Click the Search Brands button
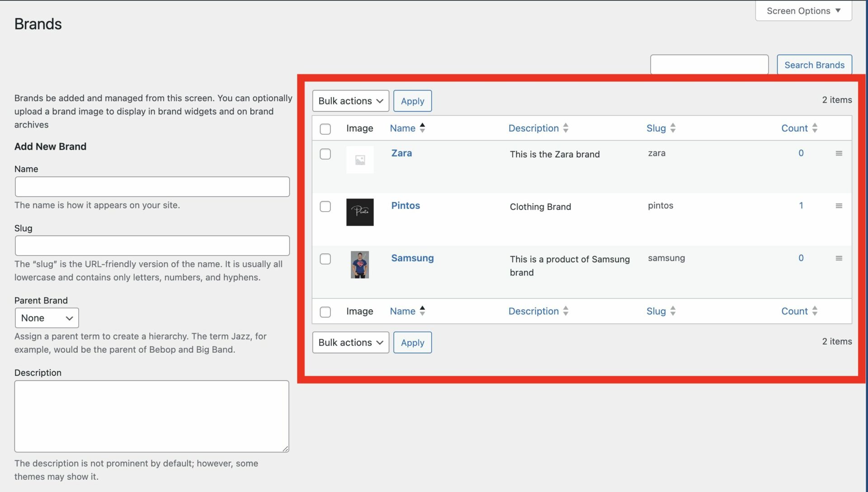 (814, 65)
